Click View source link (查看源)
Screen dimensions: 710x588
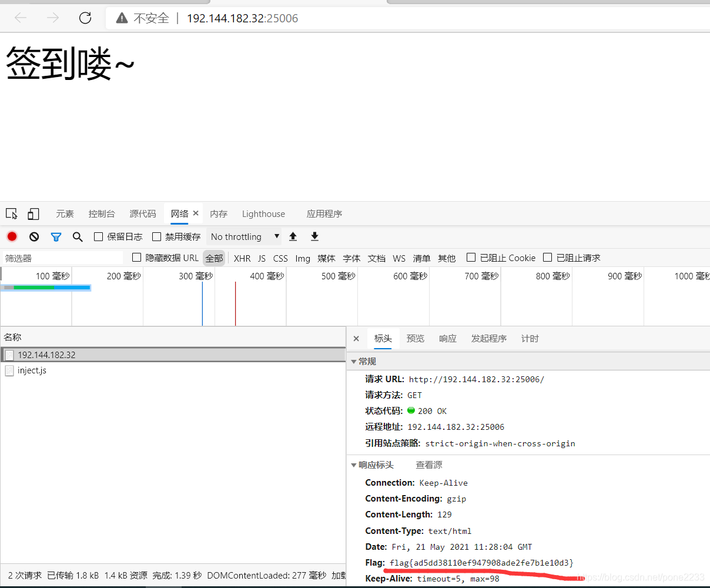(x=429, y=465)
